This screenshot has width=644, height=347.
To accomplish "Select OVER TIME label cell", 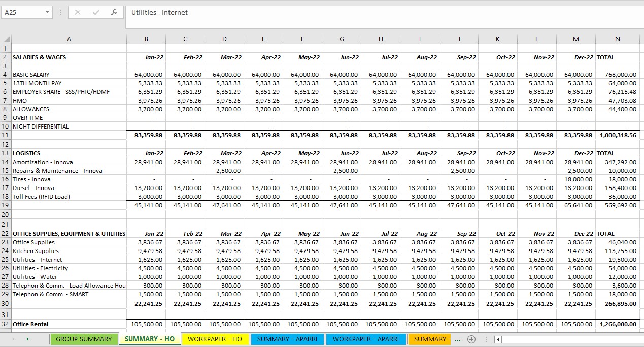I will 69,118.
